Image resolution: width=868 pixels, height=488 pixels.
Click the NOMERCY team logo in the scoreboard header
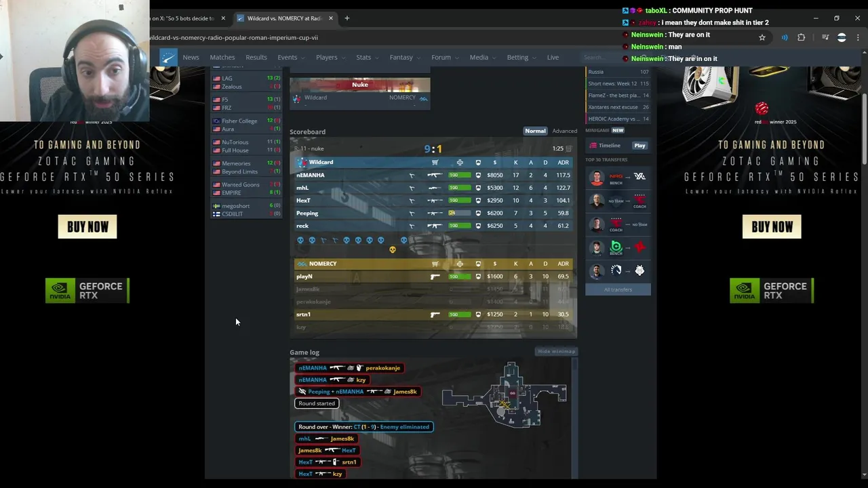point(302,264)
